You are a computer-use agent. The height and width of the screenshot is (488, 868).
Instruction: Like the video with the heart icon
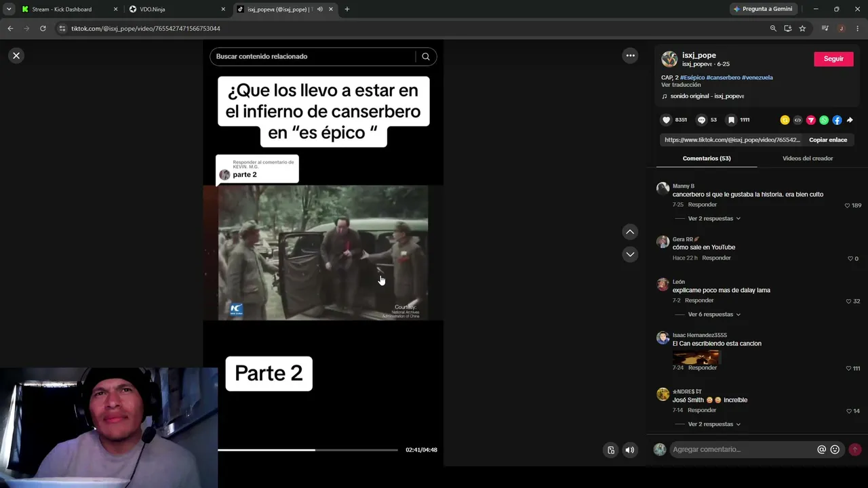tap(666, 120)
